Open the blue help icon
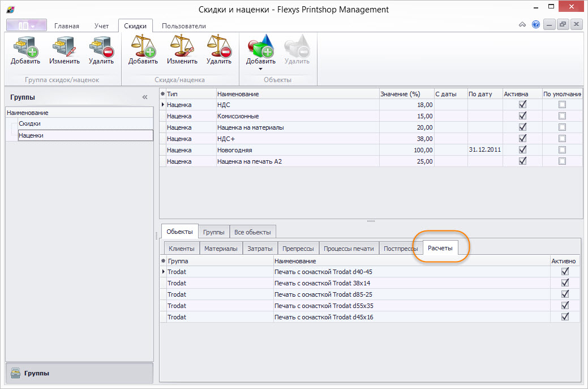The height and width of the screenshot is (389, 588). (536, 25)
